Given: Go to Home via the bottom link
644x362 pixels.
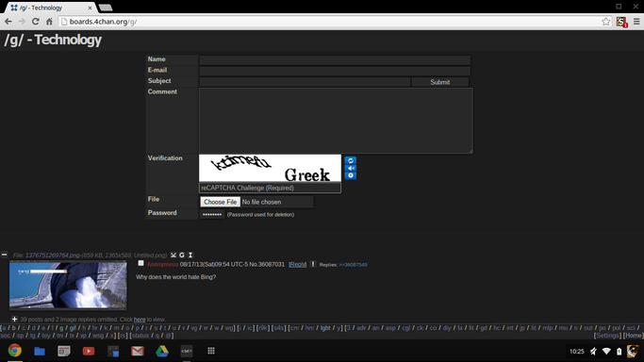Looking at the screenshot, I should (634, 336).
